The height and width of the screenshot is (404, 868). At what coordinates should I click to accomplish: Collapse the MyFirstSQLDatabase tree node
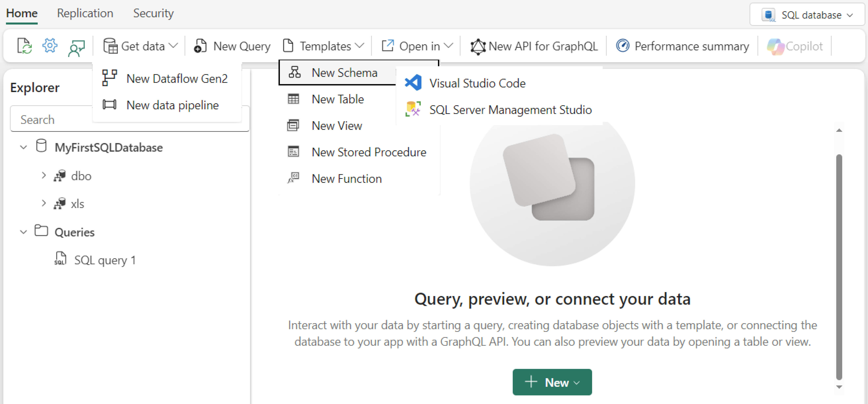pos(24,147)
